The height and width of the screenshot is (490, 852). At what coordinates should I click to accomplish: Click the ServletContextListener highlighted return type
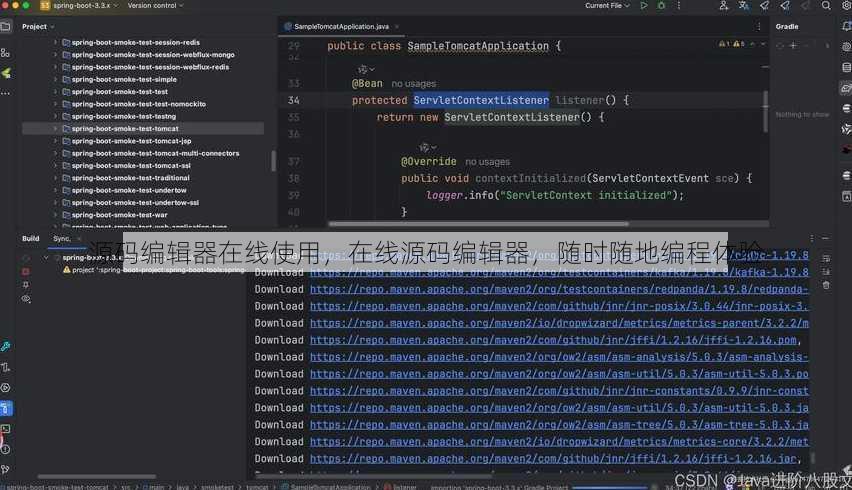pyautogui.click(x=481, y=100)
